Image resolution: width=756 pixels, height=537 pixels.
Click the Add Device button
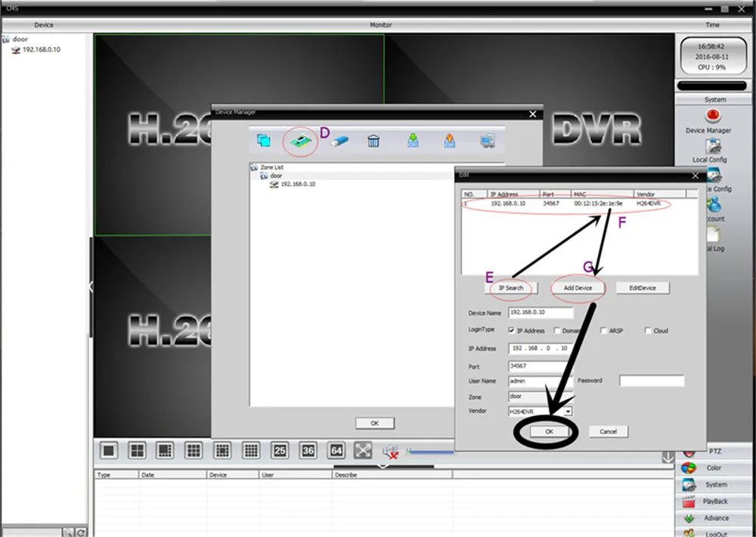pyautogui.click(x=578, y=288)
